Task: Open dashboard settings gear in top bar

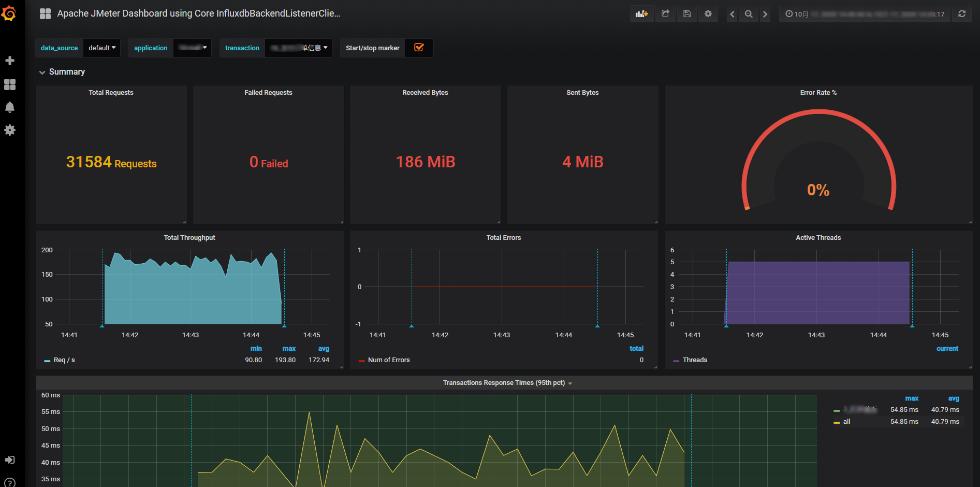Action: [x=708, y=14]
